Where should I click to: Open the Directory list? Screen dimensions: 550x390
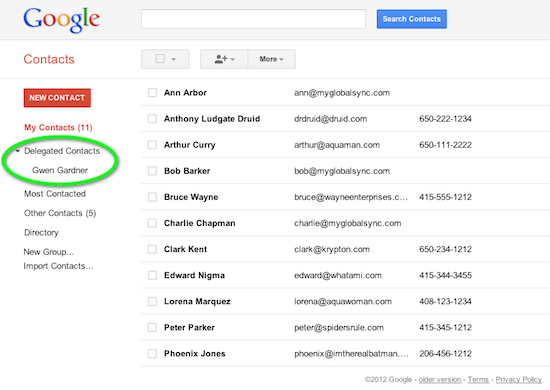click(x=41, y=233)
